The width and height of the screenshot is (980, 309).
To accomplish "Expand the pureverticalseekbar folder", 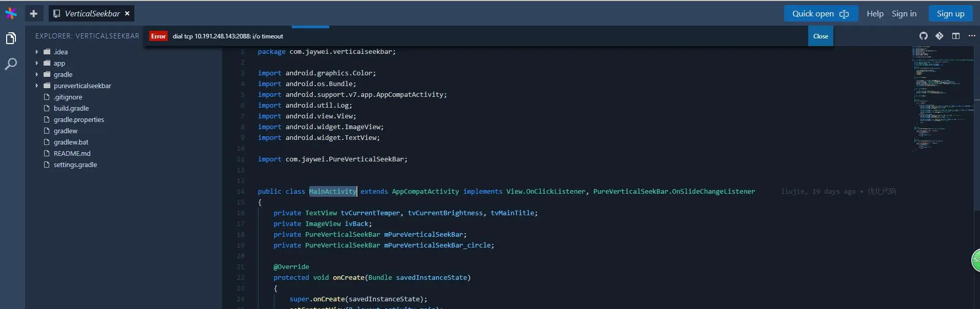I will tap(36, 86).
